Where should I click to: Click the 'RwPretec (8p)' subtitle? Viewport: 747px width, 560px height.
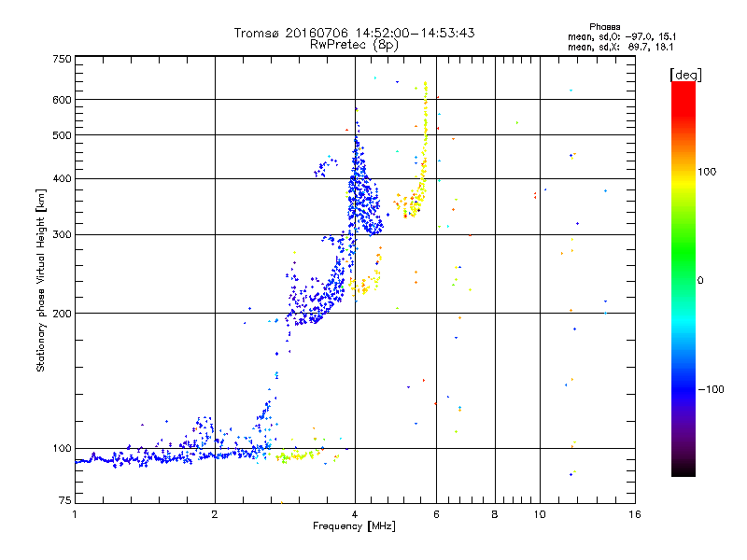point(354,45)
